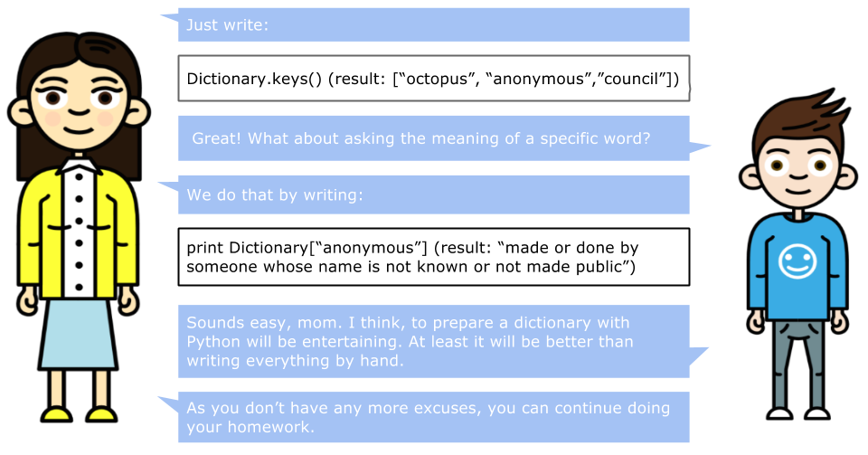The width and height of the screenshot is (868, 455).
Task: Click the print Dictionary["anonymous"] code box
Action: point(434,257)
